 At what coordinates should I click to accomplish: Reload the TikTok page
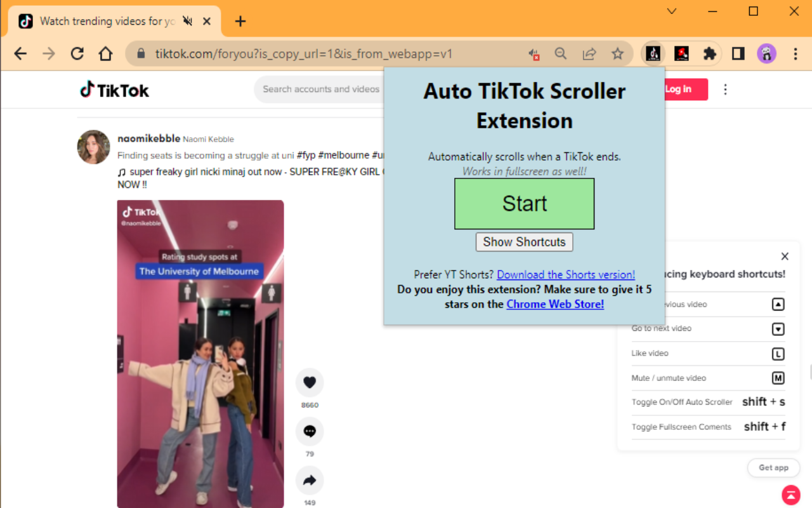coord(77,54)
